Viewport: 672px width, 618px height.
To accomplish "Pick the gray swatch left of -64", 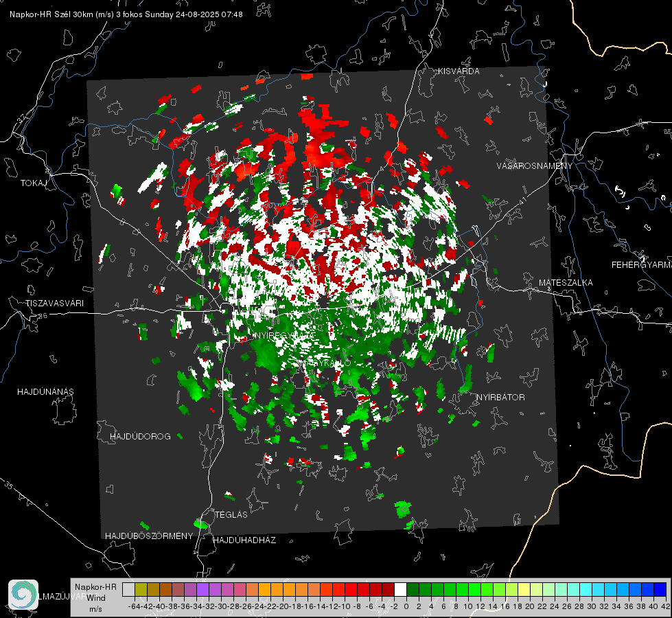I will point(128,589).
